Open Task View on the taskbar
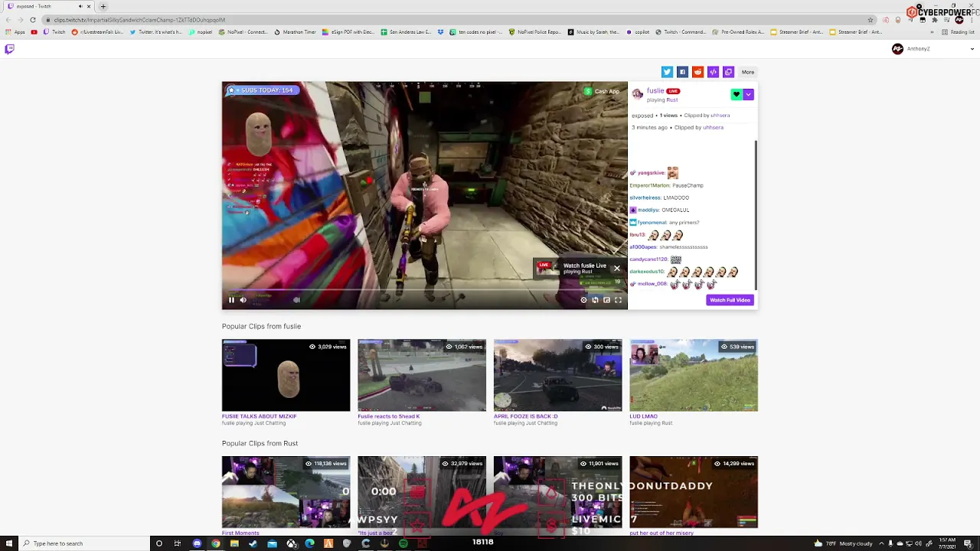The image size is (980, 551). [x=178, y=543]
